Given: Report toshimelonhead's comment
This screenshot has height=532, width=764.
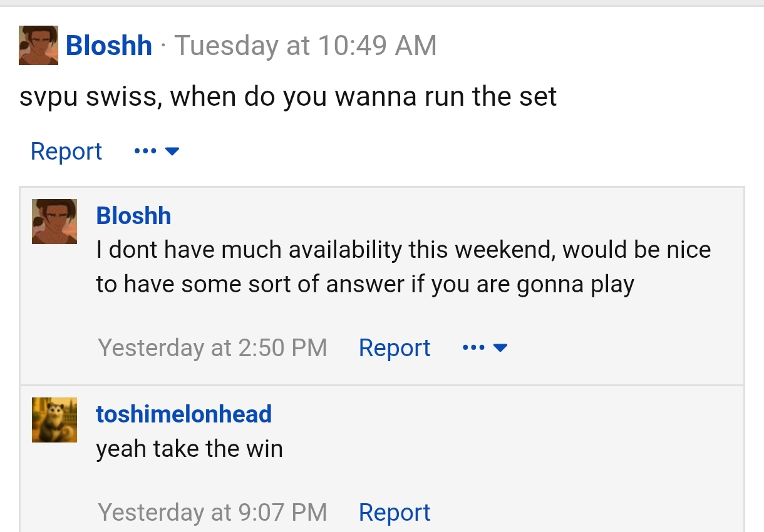Looking at the screenshot, I should coord(395,513).
